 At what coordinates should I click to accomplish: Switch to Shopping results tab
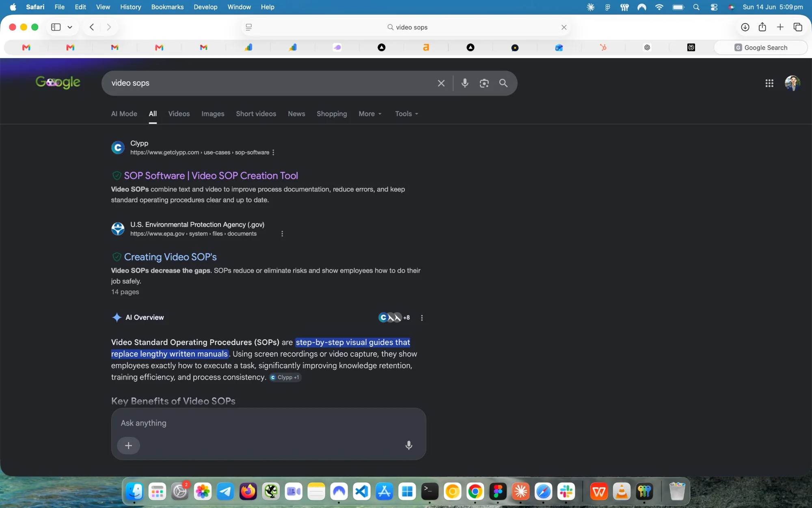pos(332,114)
